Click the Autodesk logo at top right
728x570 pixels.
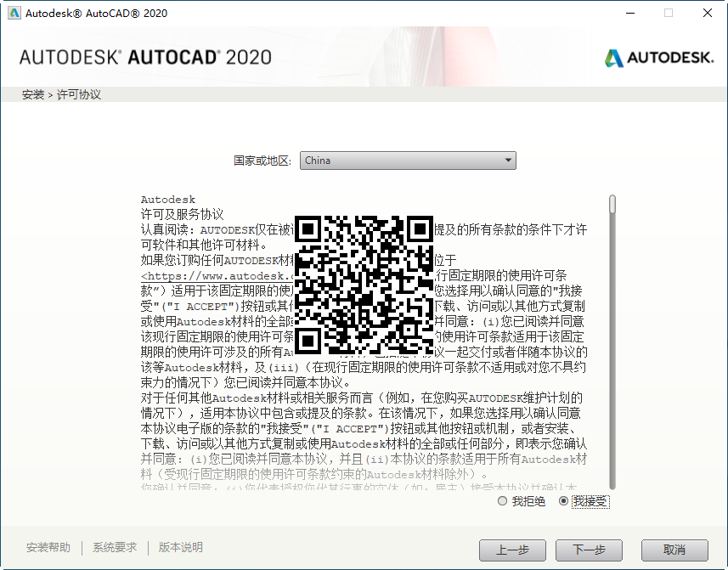(658, 59)
